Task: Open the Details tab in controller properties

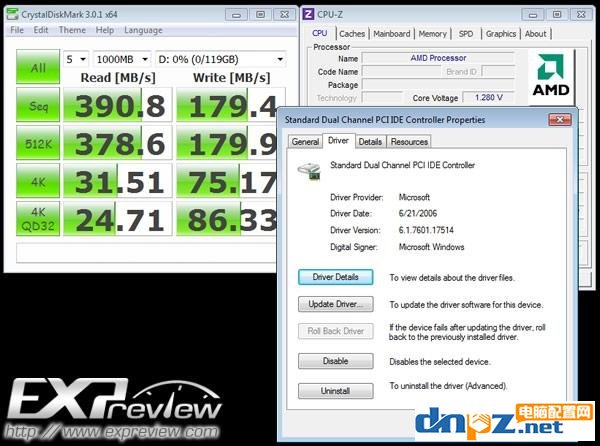Action: (370, 142)
